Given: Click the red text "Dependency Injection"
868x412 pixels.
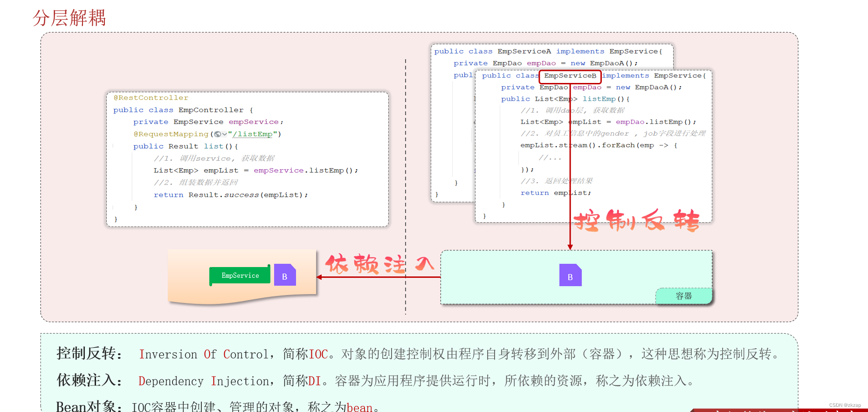Looking at the screenshot, I should pos(203,382).
